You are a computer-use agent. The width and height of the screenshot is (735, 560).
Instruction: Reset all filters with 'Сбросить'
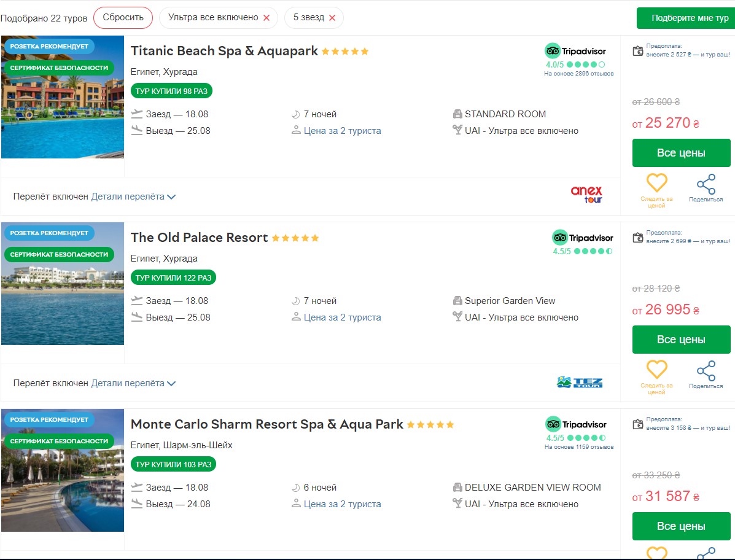123,18
